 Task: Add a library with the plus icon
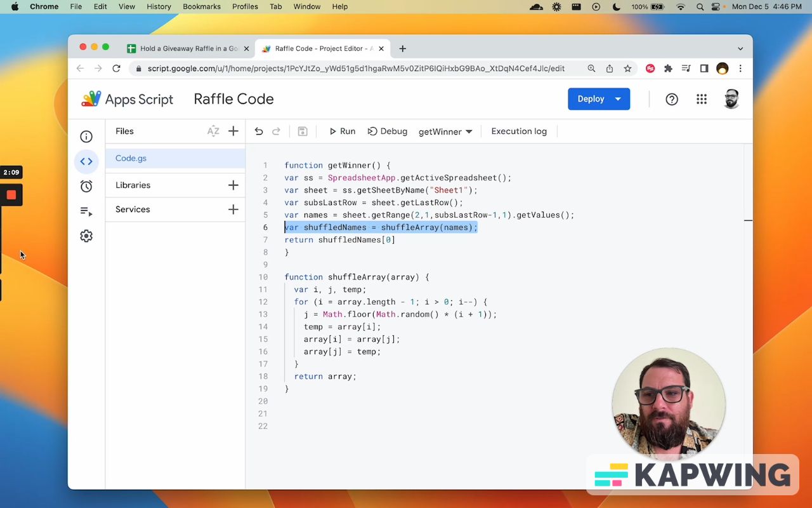coord(233,185)
